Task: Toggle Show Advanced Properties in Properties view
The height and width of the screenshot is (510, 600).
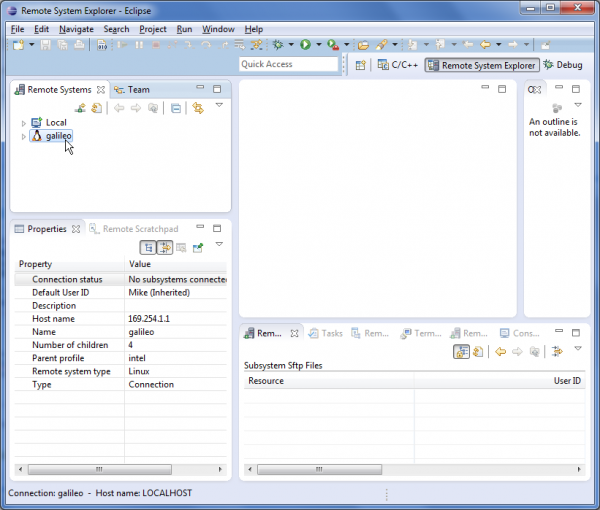Action: coord(165,248)
